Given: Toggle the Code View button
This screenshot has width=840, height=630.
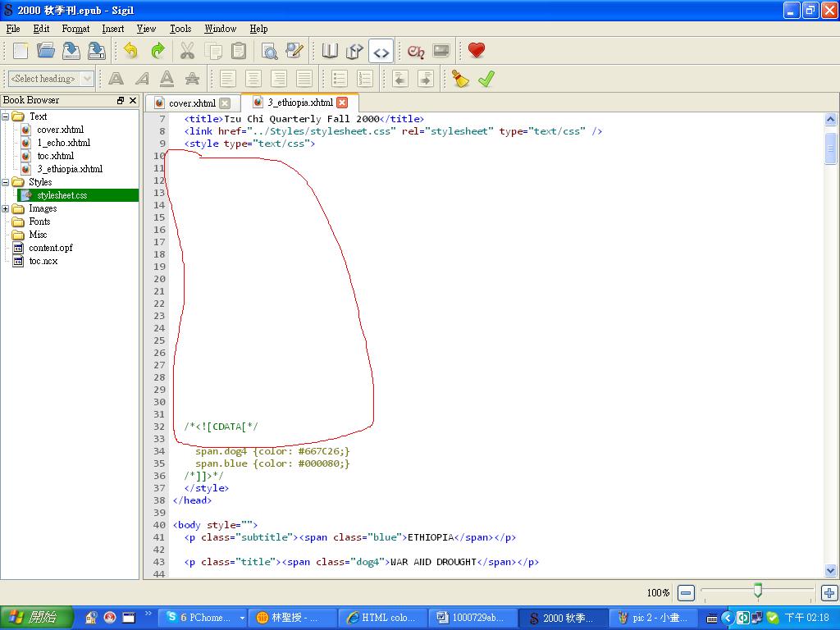Looking at the screenshot, I should (x=381, y=51).
